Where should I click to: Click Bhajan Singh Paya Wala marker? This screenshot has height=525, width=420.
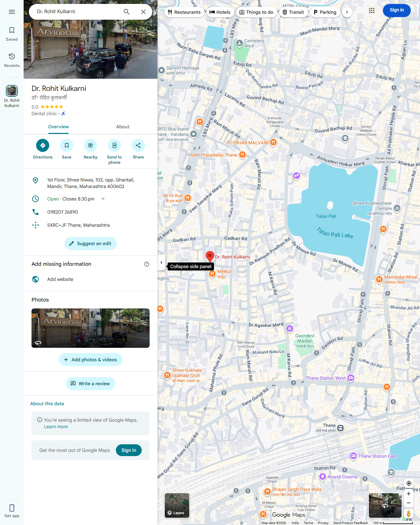click(x=267, y=492)
